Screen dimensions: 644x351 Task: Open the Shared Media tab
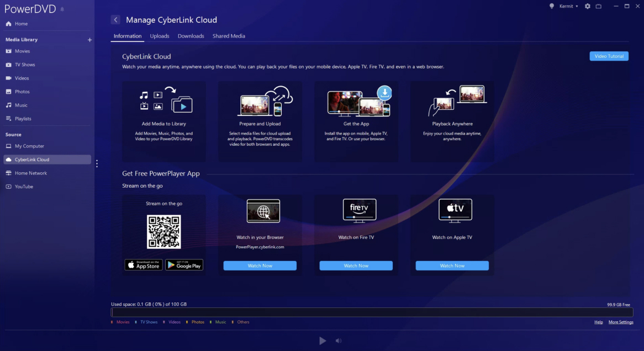229,36
